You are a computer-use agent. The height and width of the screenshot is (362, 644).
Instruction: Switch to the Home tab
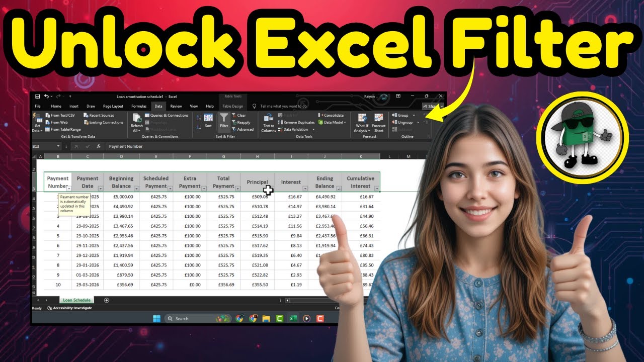pos(56,106)
